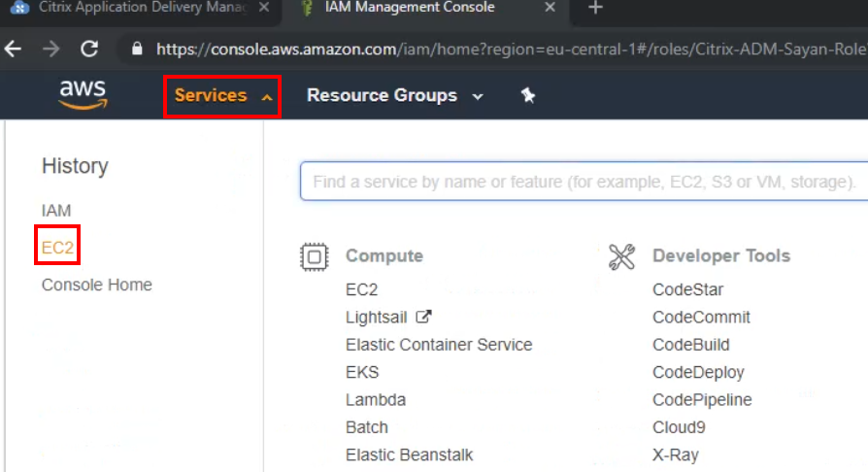Open EC2 from History list
This screenshot has width=868, height=472.
57,248
